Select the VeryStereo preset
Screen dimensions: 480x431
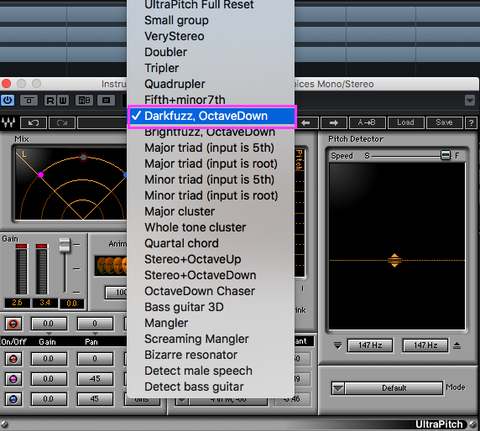point(211,36)
